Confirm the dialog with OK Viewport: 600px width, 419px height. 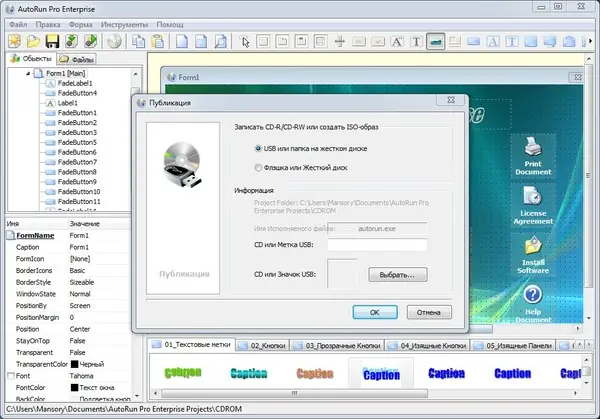tap(375, 312)
